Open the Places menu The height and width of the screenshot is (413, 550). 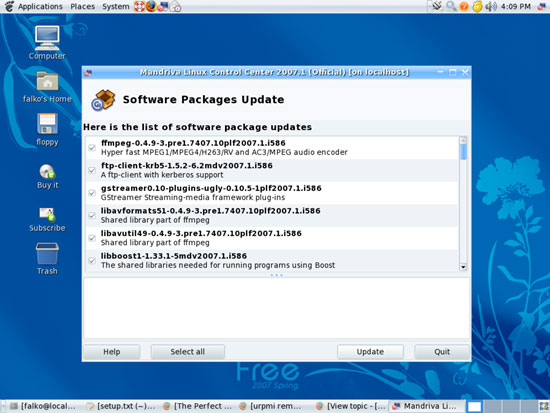tap(82, 6)
